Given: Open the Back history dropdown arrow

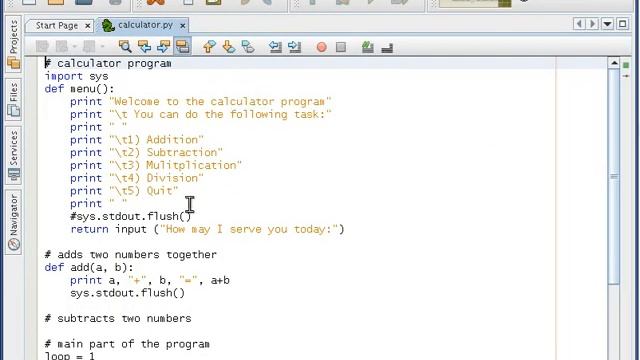Looking at the screenshot, I should (74, 47).
